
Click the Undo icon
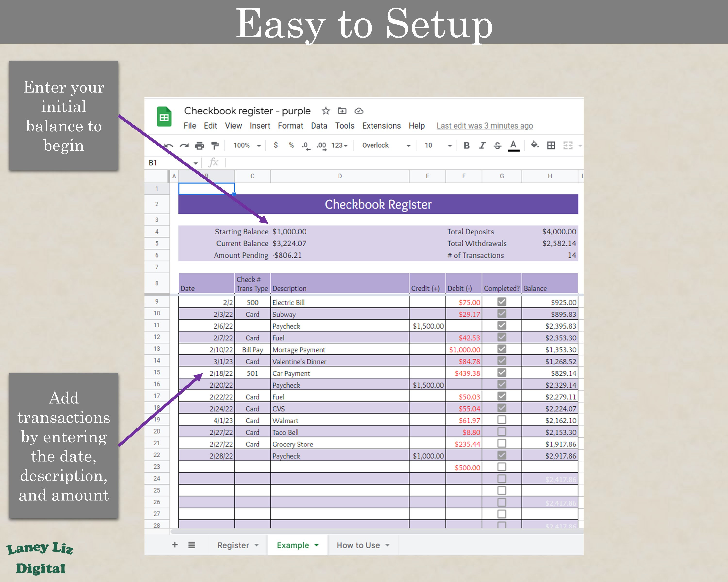coord(168,145)
